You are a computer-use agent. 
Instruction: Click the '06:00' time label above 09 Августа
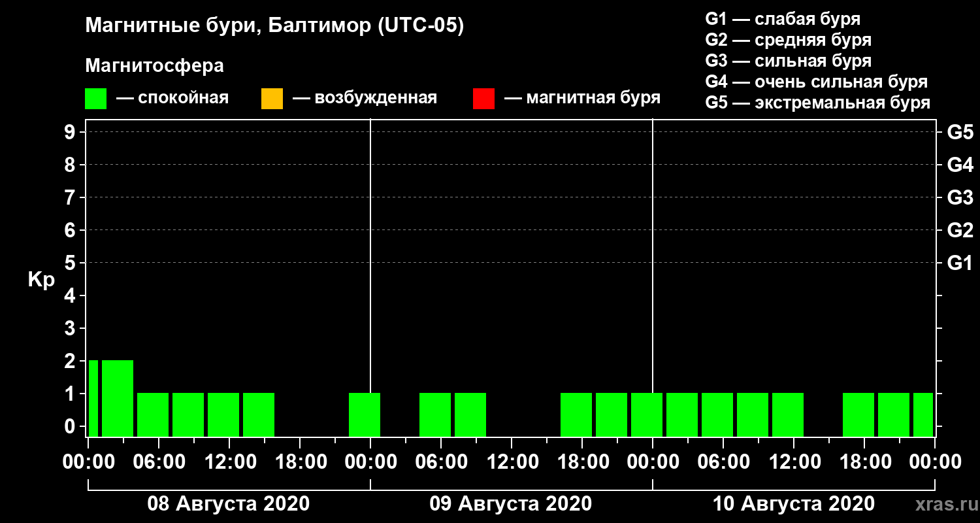click(441, 462)
